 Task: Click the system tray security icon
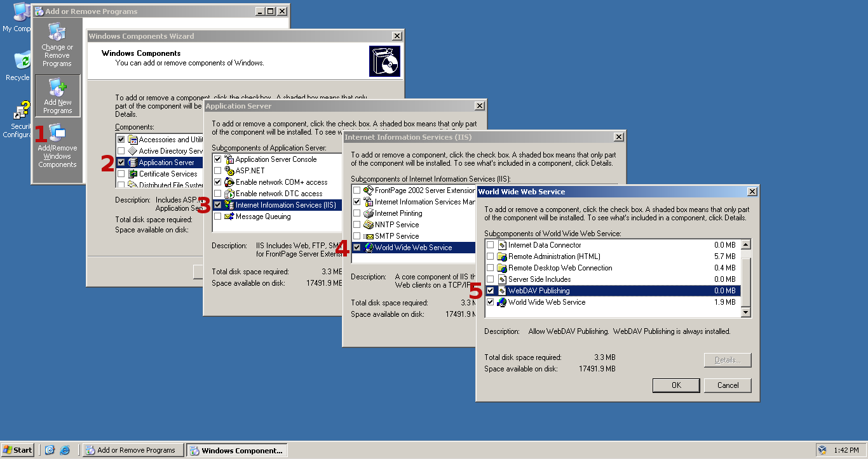pyautogui.click(x=822, y=450)
